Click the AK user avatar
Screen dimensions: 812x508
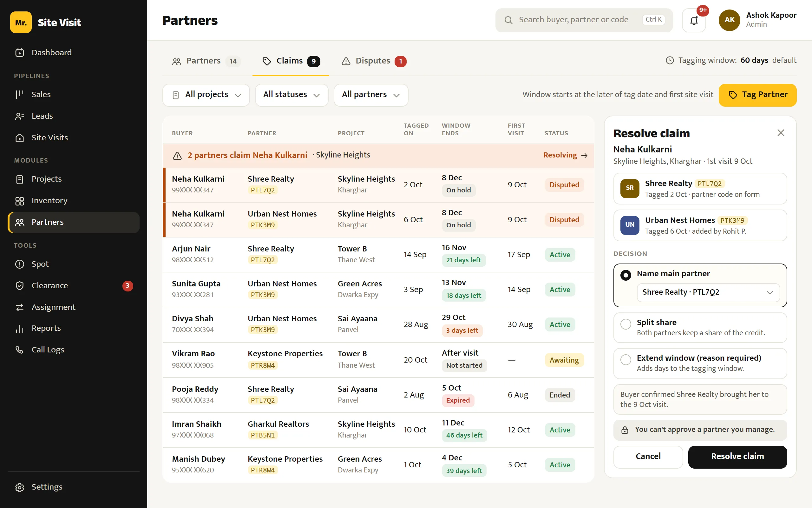(x=729, y=20)
